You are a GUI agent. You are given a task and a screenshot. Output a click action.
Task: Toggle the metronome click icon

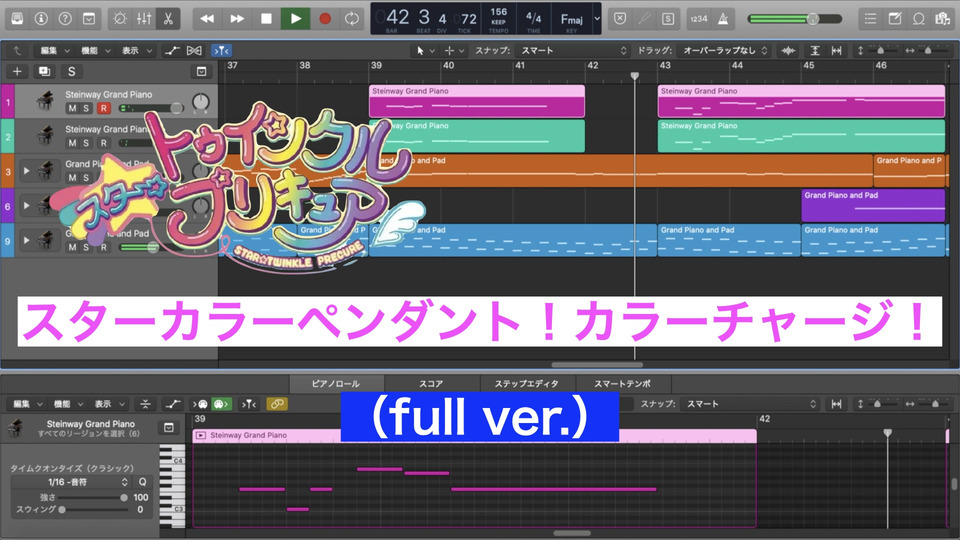723,19
